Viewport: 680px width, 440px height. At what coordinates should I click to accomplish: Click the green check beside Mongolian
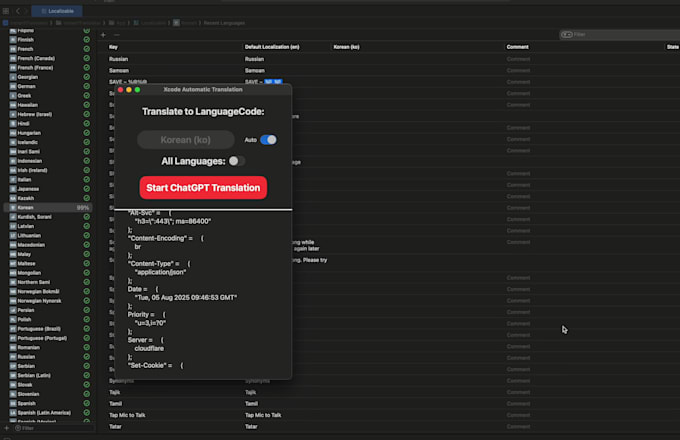[87, 273]
